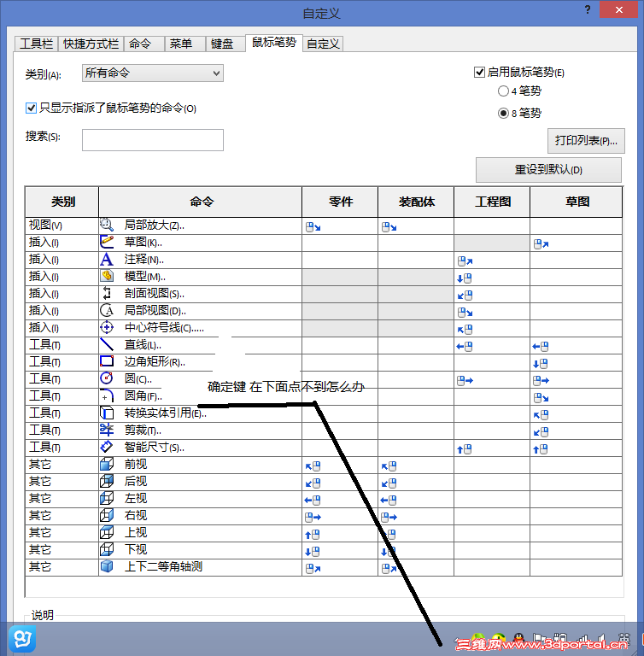This screenshot has width=644, height=656.
Task: Switch to the 命令 tab
Action: (144, 44)
